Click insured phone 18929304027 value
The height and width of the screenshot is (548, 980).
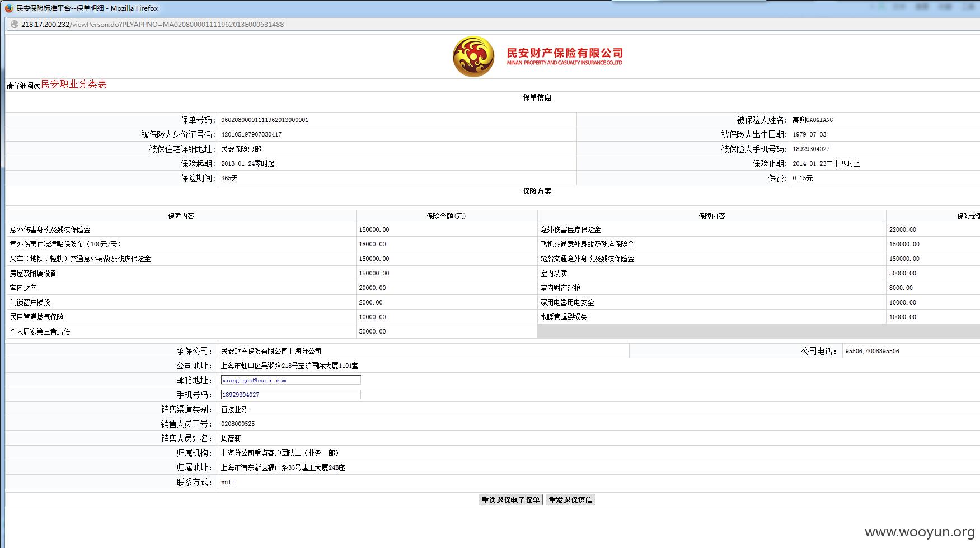point(811,149)
